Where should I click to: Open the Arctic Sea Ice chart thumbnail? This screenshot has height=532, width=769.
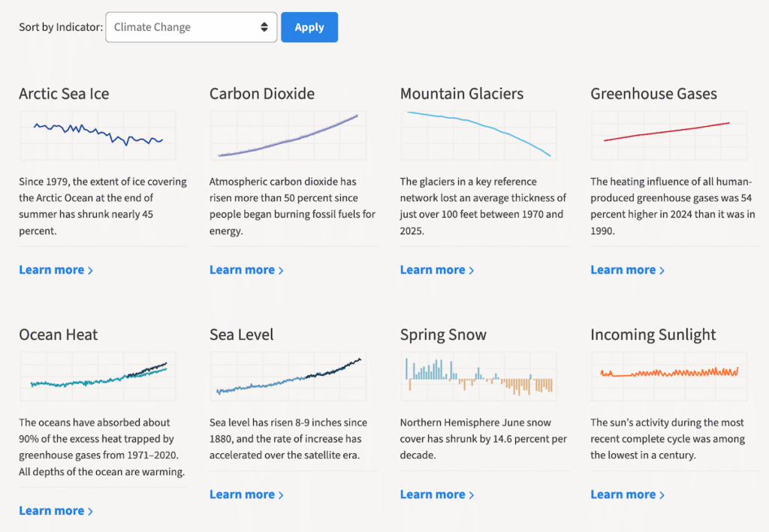98,136
